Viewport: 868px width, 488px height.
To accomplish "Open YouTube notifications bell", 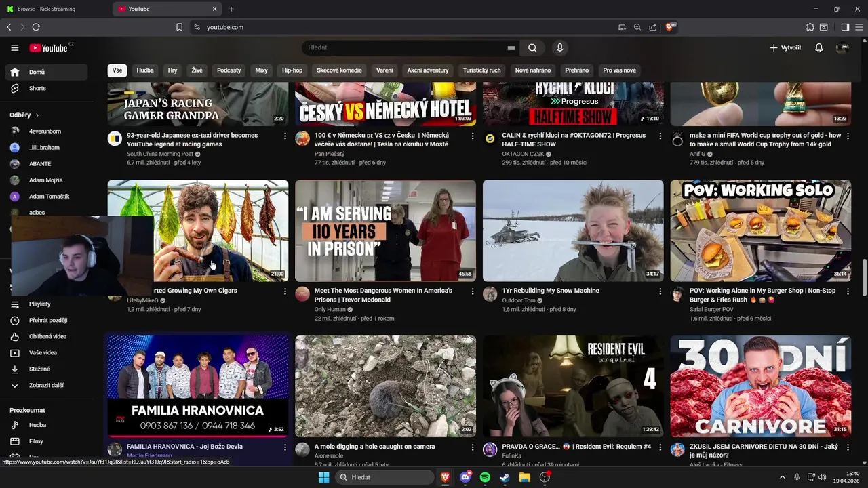I will pyautogui.click(x=818, y=48).
